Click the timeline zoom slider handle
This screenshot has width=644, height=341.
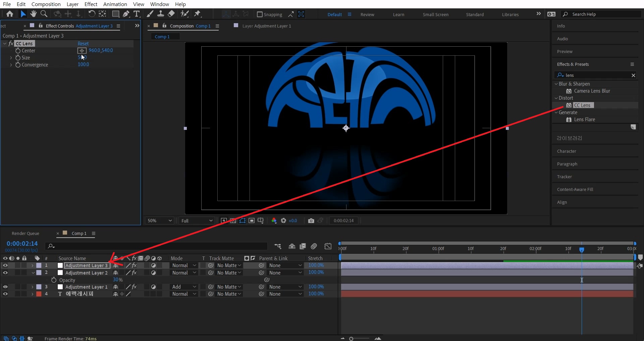coord(351,339)
